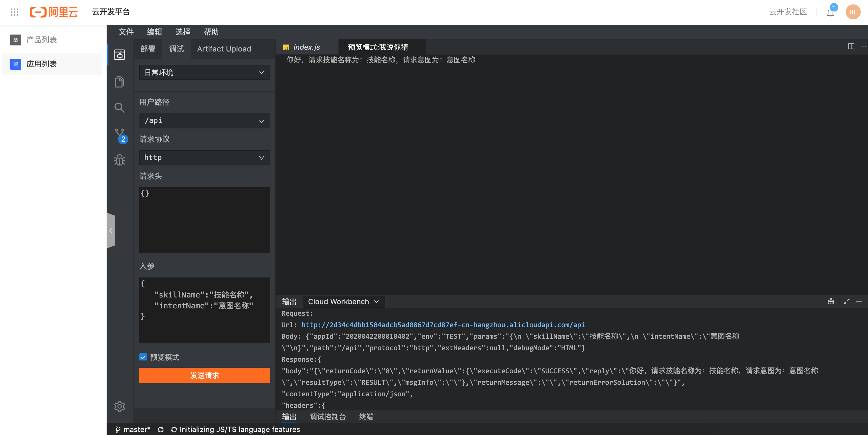Open the request Url link in output

(443, 325)
